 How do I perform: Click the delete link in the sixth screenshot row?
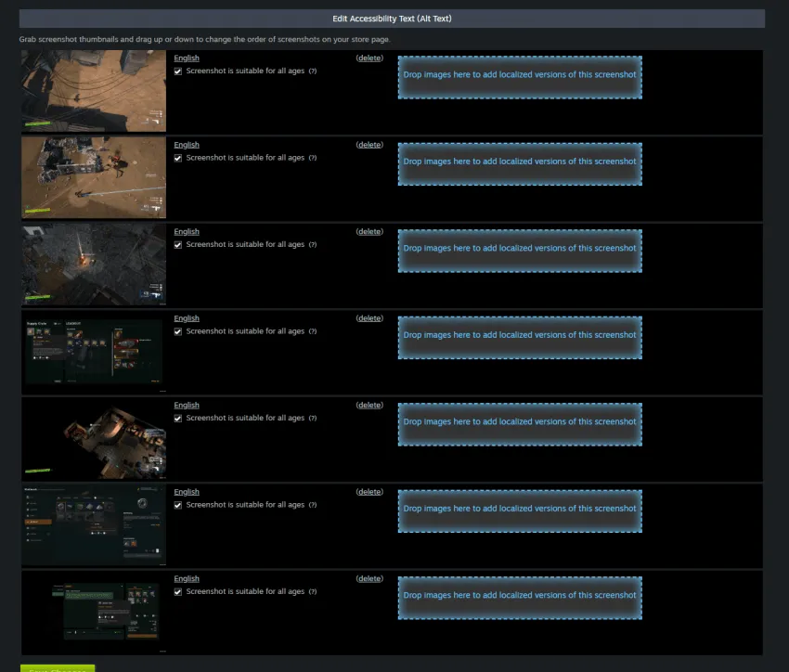pyautogui.click(x=369, y=492)
